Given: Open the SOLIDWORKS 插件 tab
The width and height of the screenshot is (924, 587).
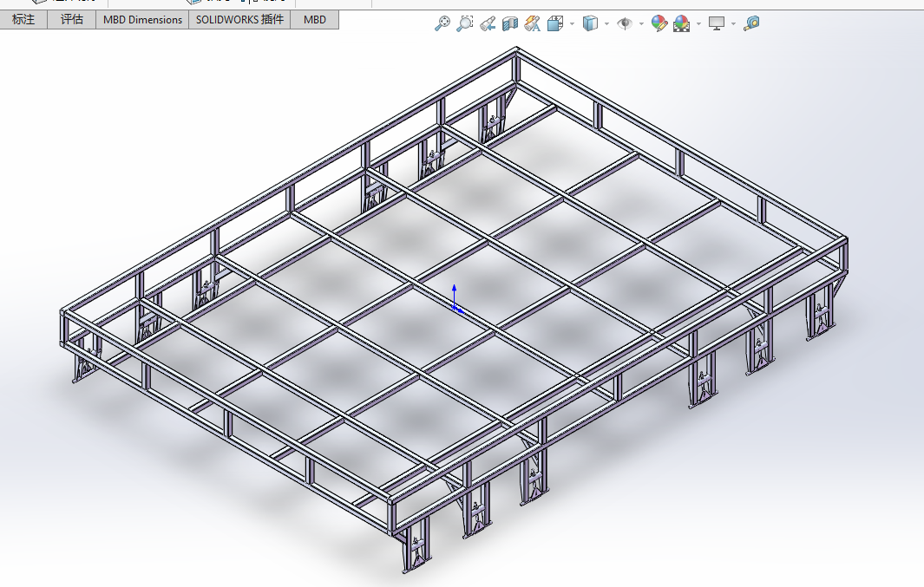Looking at the screenshot, I should [239, 19].
